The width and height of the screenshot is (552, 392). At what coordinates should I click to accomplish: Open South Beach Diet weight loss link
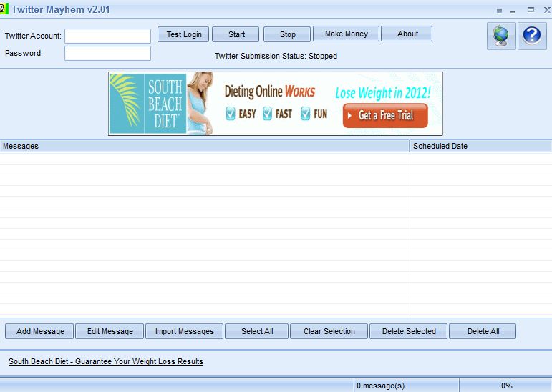[x=106, y=361]
